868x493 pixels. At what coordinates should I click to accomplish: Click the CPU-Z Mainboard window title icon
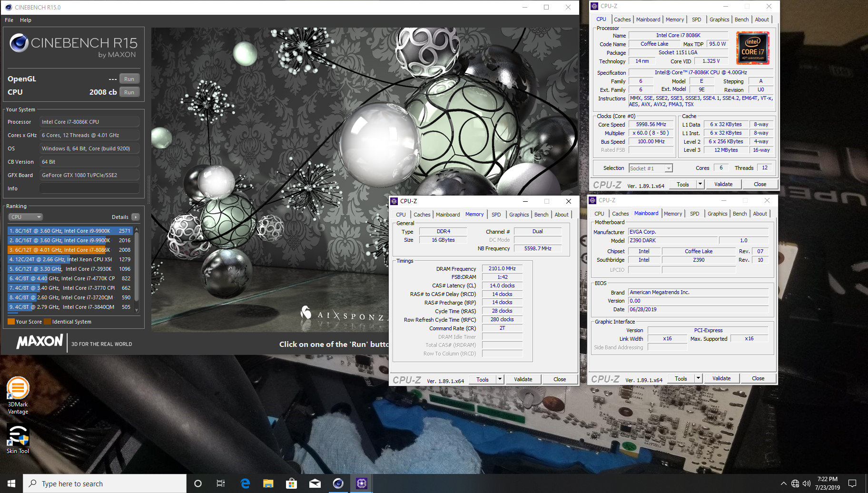592,200
